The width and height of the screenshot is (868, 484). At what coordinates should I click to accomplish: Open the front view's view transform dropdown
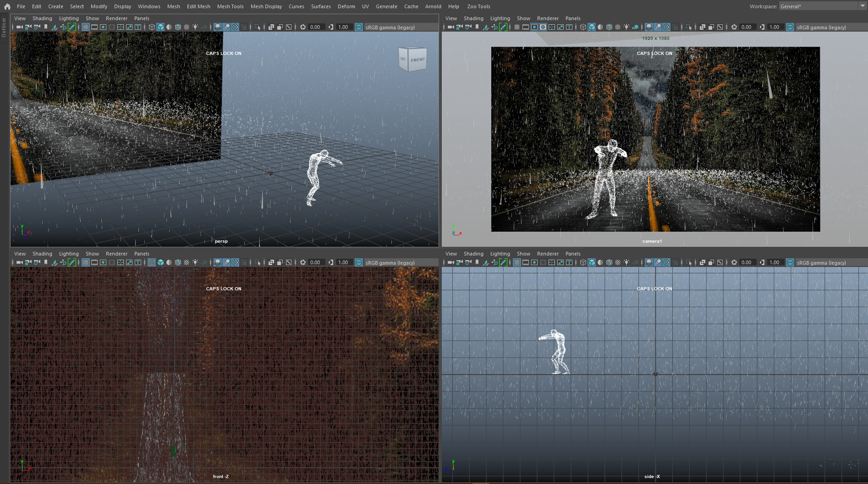click(390, 262)
